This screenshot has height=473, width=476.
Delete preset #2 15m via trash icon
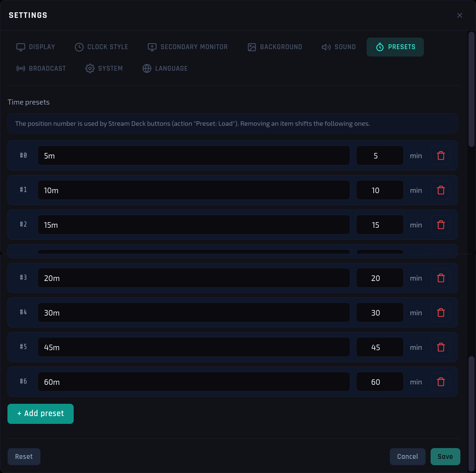pos(441,225)
